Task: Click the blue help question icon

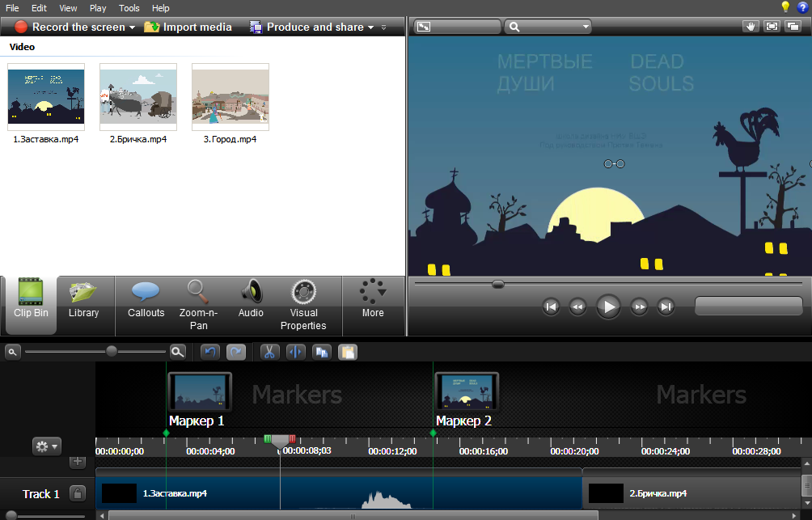Action: [x=802, y=6]
